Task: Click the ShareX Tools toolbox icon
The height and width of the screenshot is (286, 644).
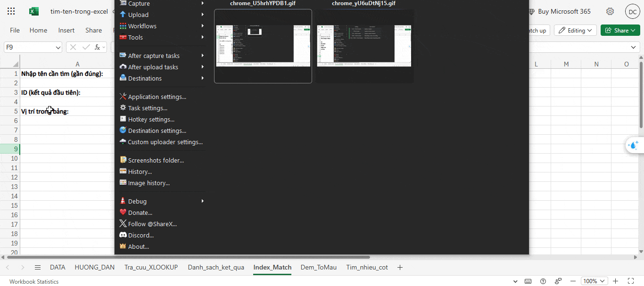Action: coord(123,37)
